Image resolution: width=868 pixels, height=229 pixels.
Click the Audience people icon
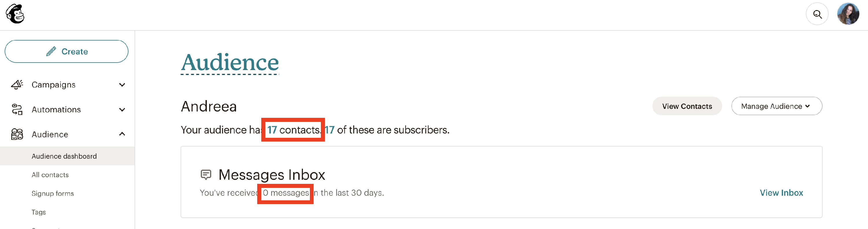tap(17, 134)
